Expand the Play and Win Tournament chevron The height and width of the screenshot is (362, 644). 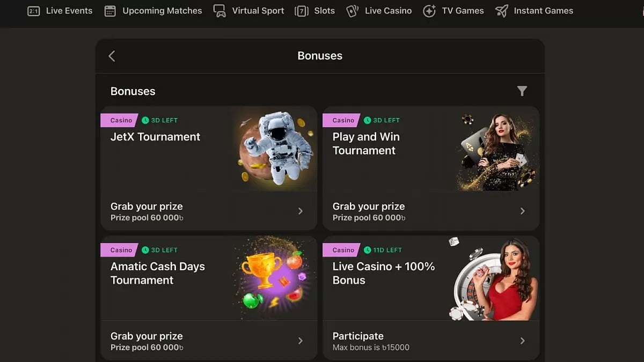click(522, 211)
